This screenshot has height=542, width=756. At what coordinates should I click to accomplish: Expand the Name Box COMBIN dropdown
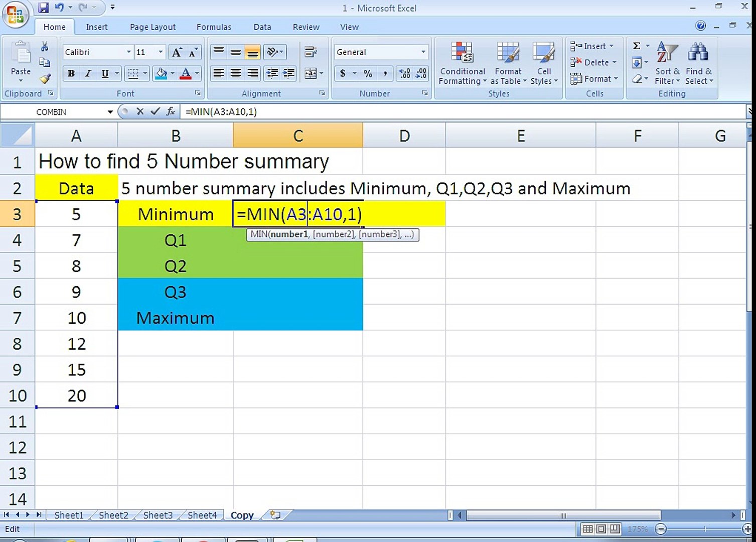(x=110, y=112)
